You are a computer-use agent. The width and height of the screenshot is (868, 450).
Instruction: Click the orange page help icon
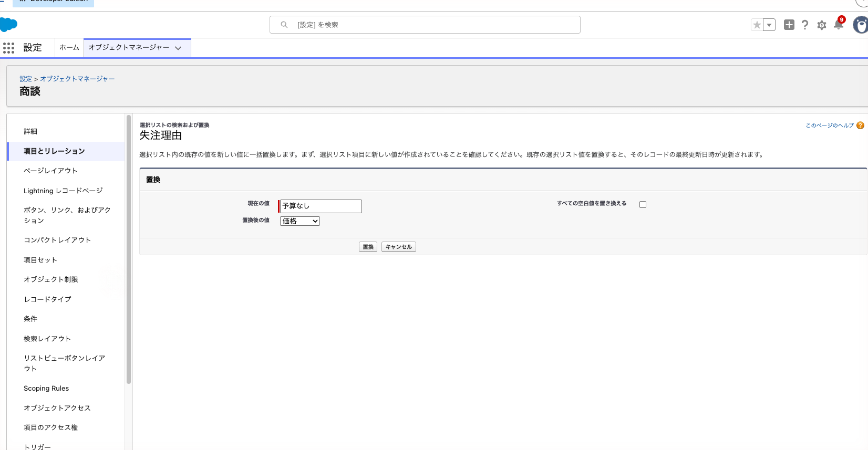[x=860, y=125]
